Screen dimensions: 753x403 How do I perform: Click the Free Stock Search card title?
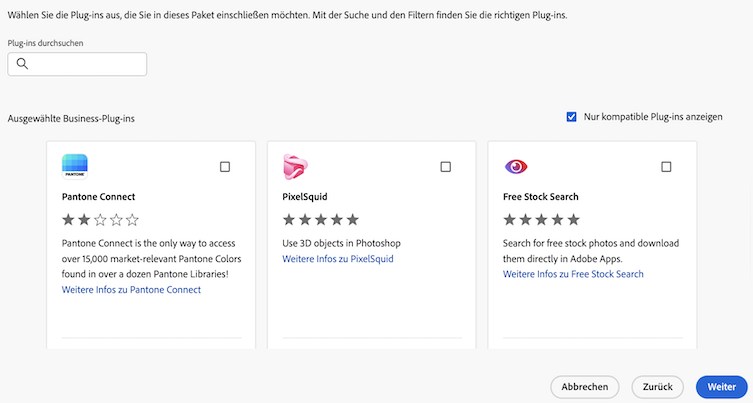[x=540, y=197]
